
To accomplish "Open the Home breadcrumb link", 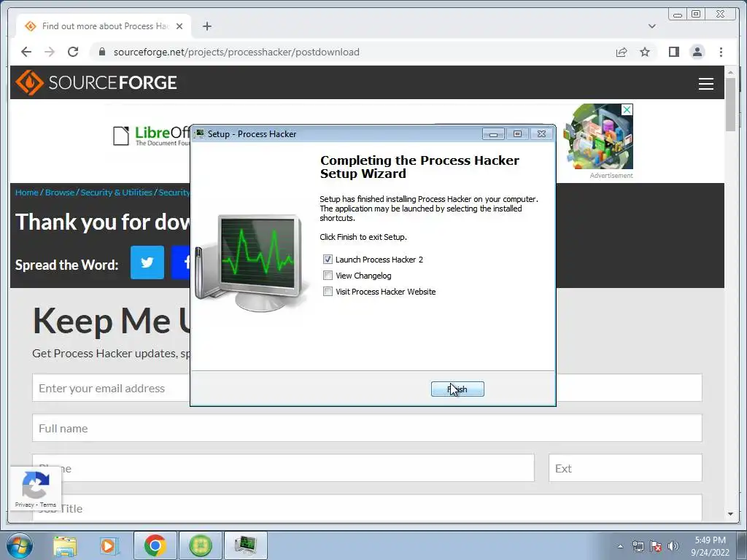I will click(x=27, y=192).
